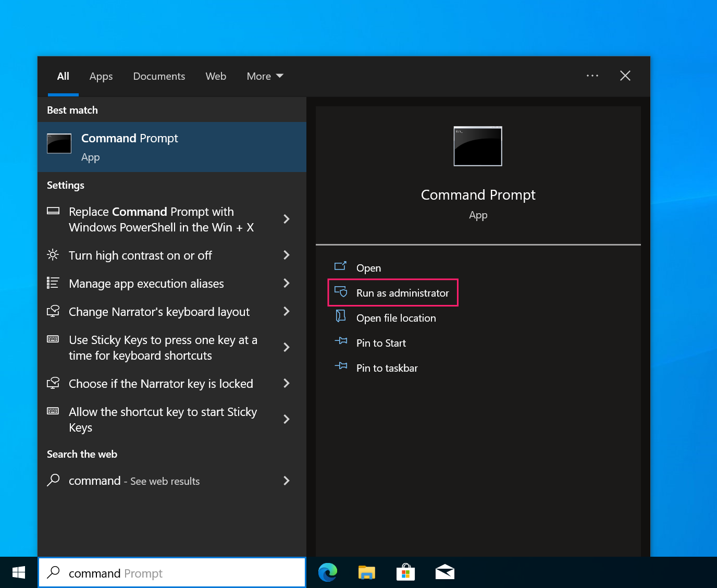Screen dimensions: 717x588
Task: Click the Command Prompt icon in Best match
Action: click(x=59, y=143)
